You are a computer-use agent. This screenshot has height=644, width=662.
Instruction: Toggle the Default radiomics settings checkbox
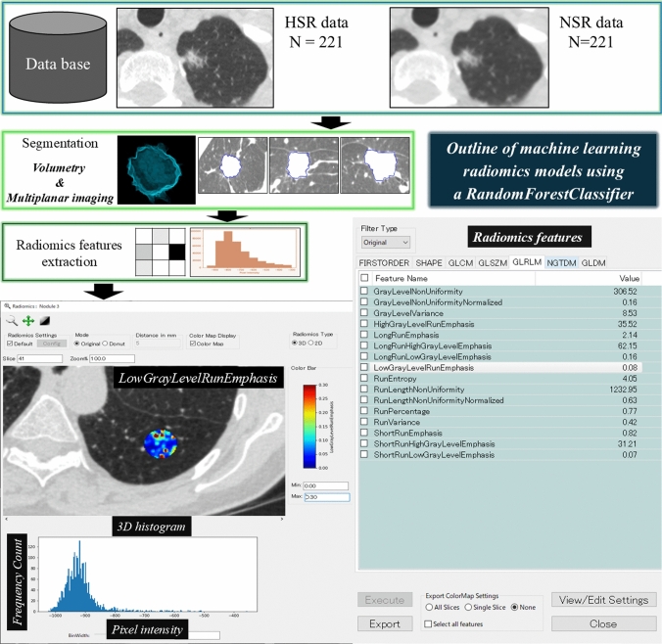tap(10, 344)
